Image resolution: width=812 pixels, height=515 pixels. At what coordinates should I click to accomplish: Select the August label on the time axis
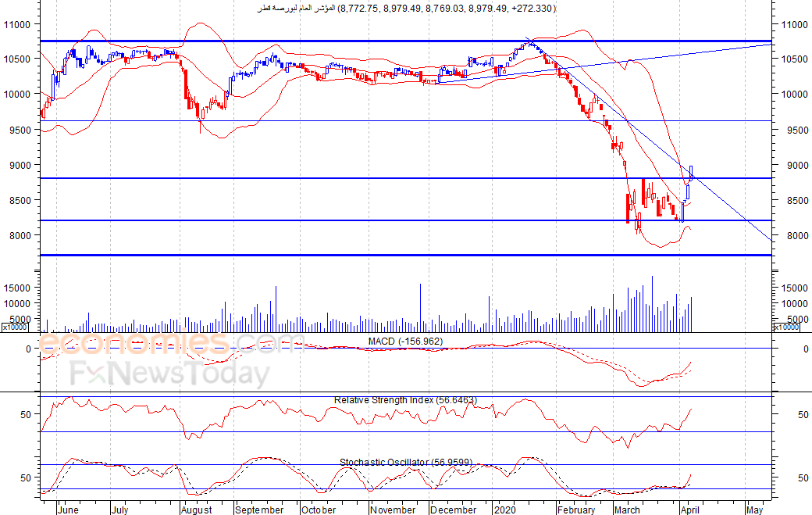tap(196, 510)
